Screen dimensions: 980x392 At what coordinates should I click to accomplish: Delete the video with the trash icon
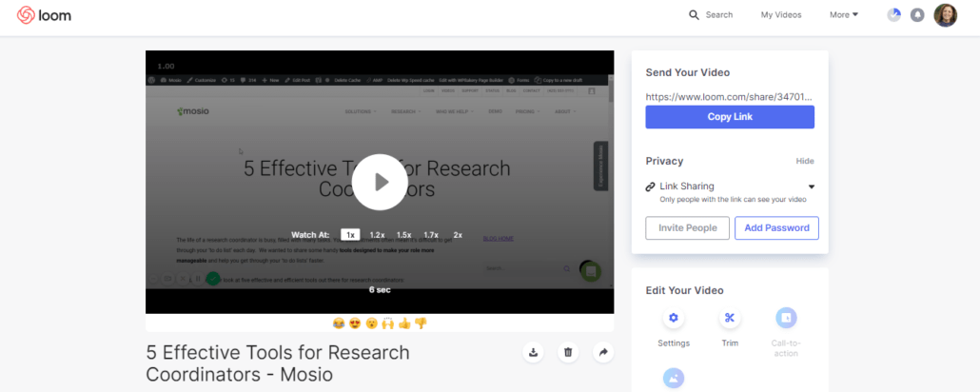pos(568,353)
